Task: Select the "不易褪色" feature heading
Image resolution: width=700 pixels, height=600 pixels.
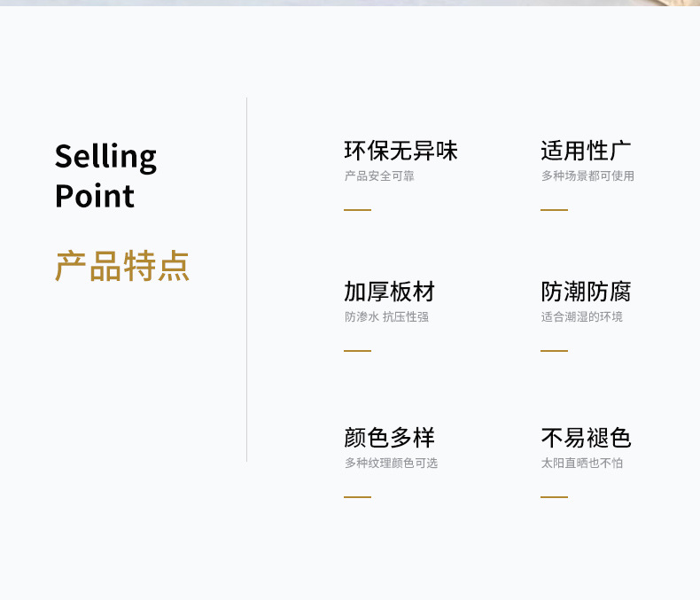Action: (586, 438)
